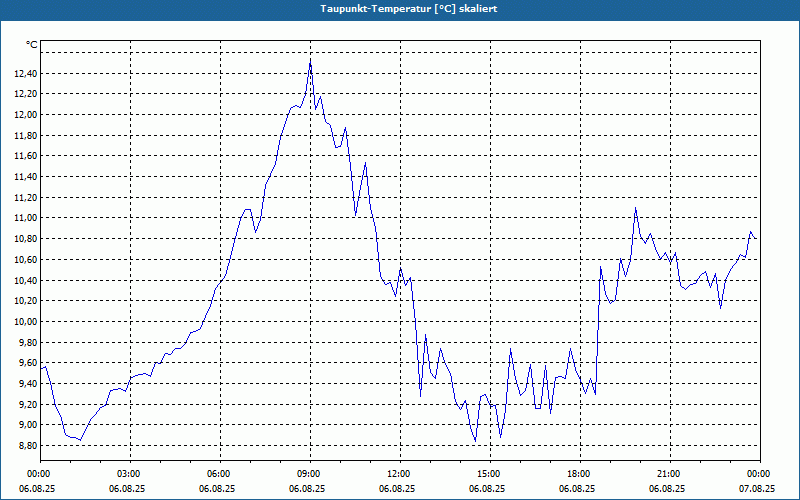Screen dimensions: 800x500
Task: Click the '06:00' time label
Action: 220,474
